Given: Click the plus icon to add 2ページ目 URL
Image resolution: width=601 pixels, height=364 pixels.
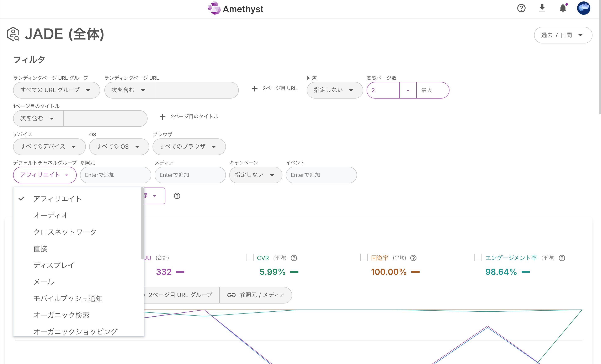Looking at the screenshot, I should point(254,88).
